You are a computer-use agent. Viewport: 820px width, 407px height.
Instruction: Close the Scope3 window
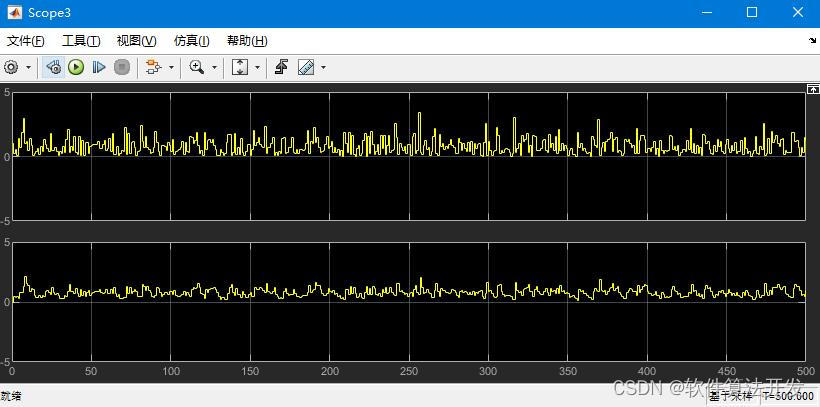(x=798, y=13)
